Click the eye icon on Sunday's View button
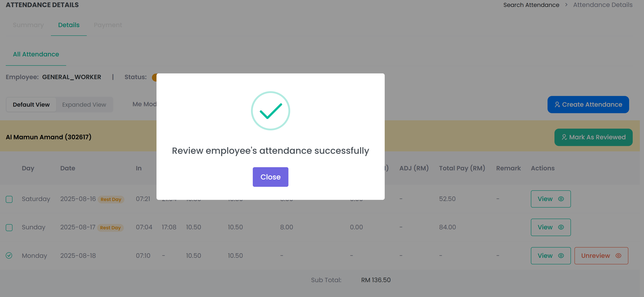The image size is (644, 297). point(561,227)
